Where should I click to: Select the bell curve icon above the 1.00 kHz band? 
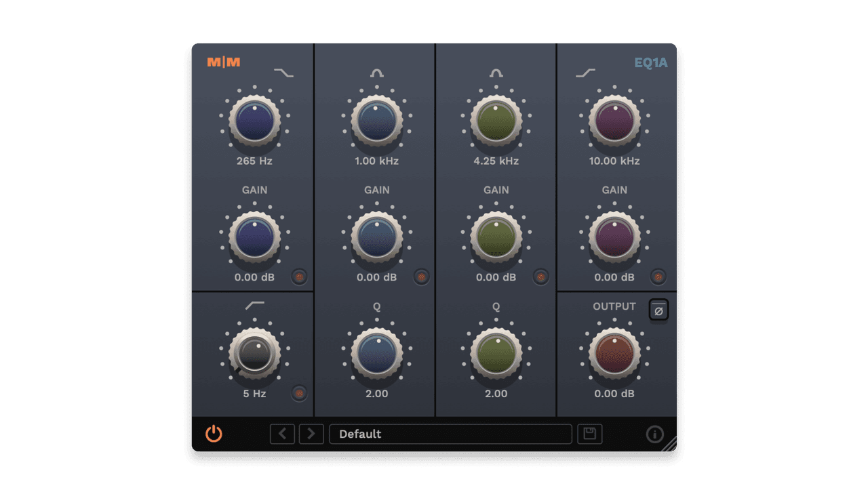pos(376,73)
